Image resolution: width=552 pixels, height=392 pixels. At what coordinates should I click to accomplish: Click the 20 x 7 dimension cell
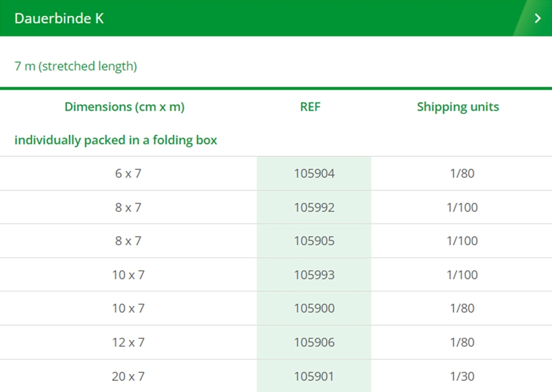(128, 376)
